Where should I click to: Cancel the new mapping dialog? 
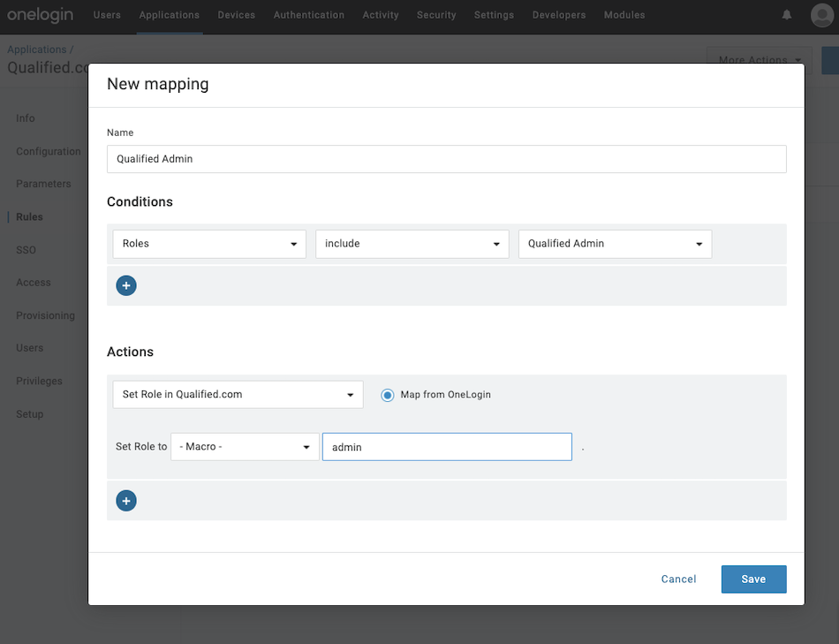[x=678, y=580]
